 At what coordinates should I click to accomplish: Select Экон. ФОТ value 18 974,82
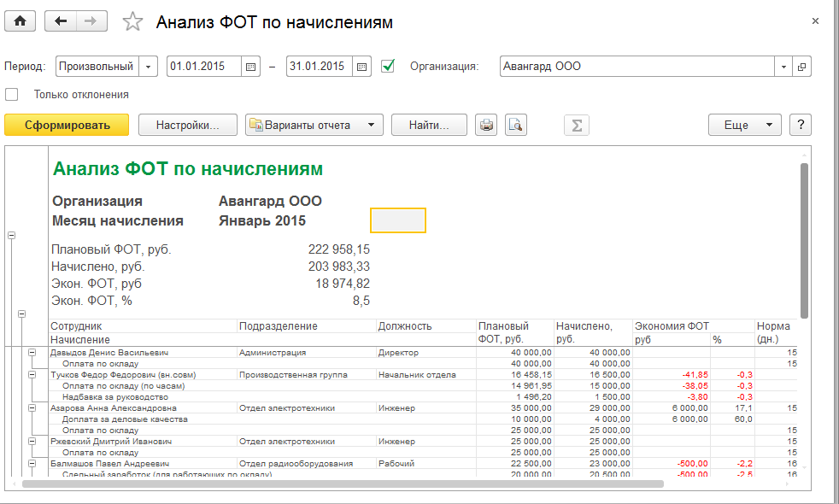pos(343,284)
